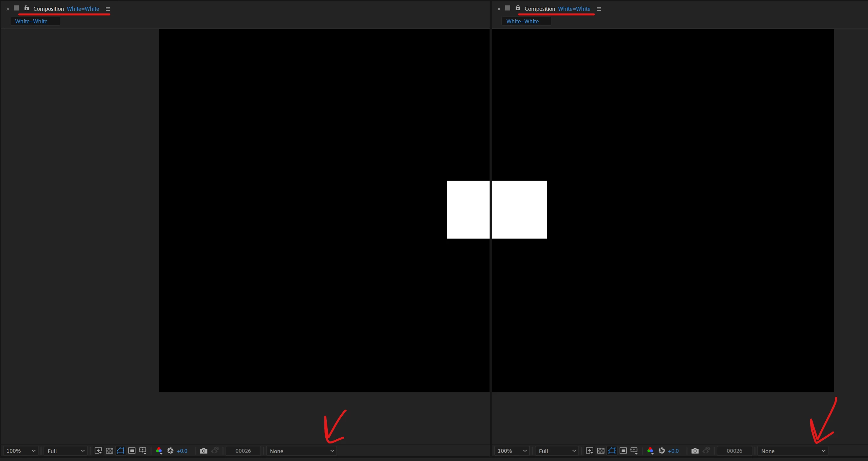Image resolution: width=868 pixels, height=461 pixels.
Task: Click the +0.0 exposure value in right viewer
Action: click(x=673, y=451)
